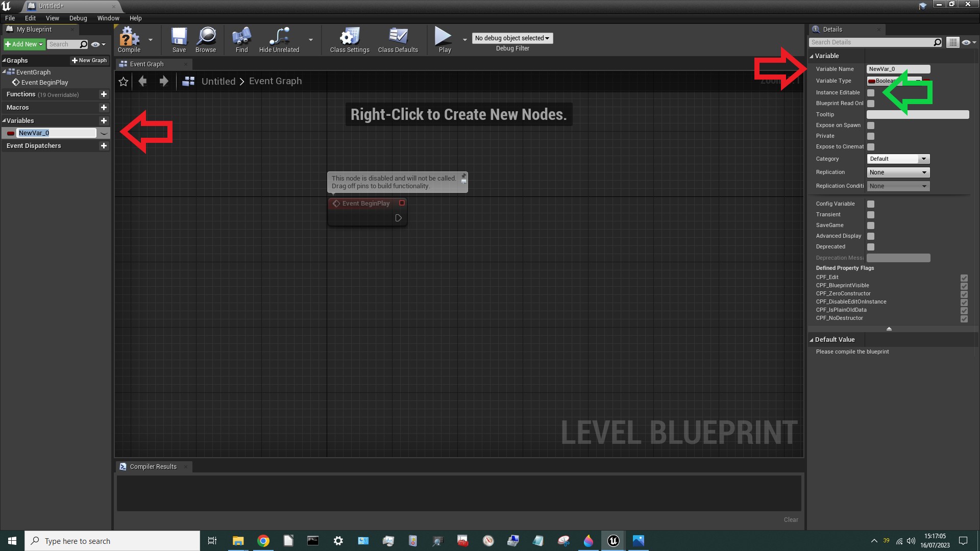980x551 pixels.
Task: Open Compile options dropdown arrow
Action: (151, 40)
